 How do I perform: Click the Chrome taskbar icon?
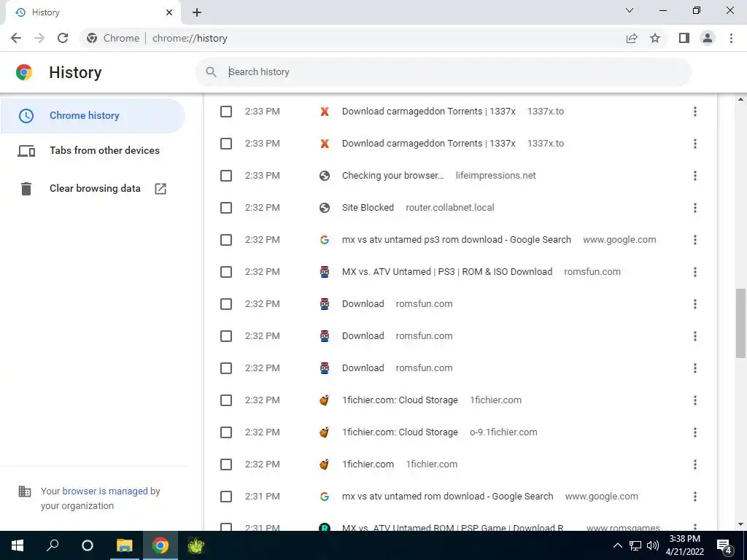160,545
